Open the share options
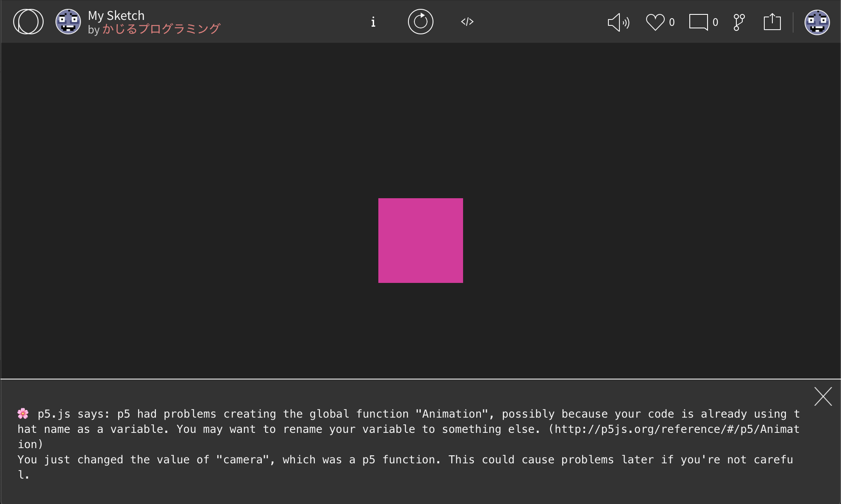The height and width of the screenshot is (504, 841). tap(772, 22)
